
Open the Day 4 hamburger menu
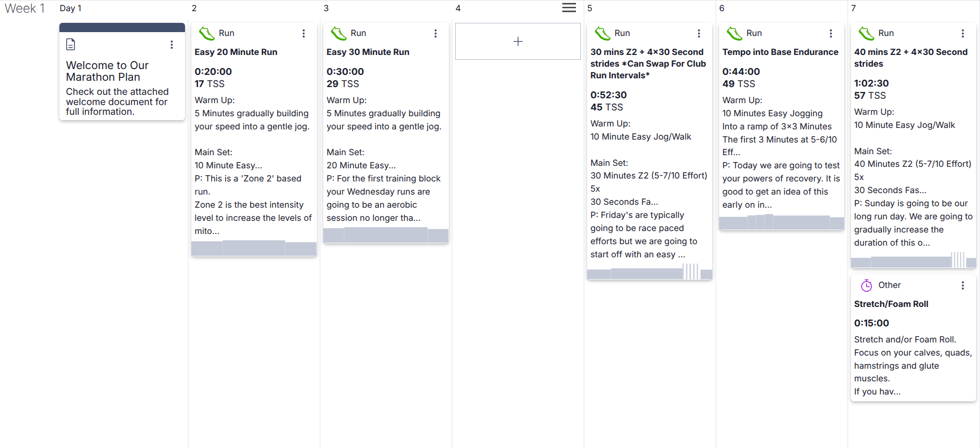pos(569,8)
